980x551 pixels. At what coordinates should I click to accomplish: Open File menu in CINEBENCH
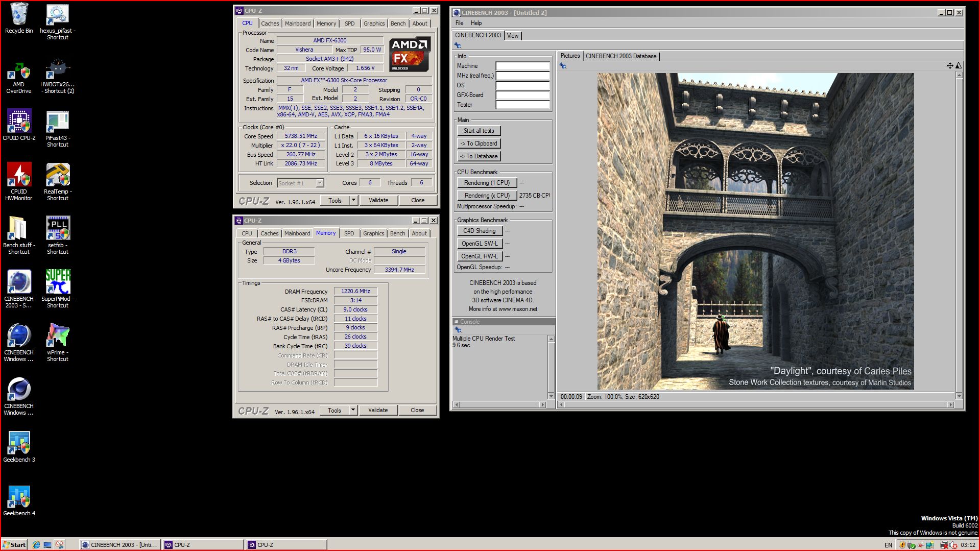459,23
